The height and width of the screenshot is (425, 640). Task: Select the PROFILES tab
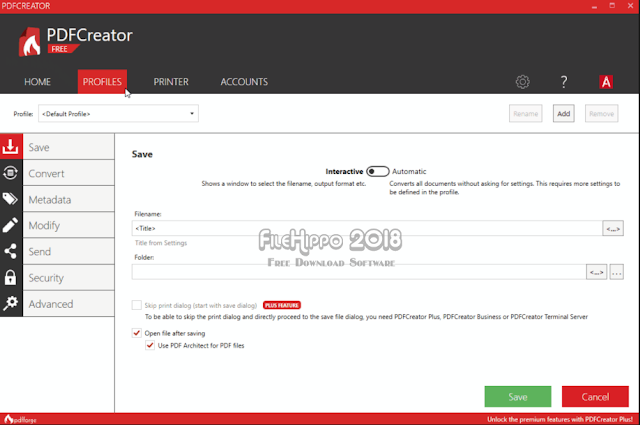pos(102,82)
